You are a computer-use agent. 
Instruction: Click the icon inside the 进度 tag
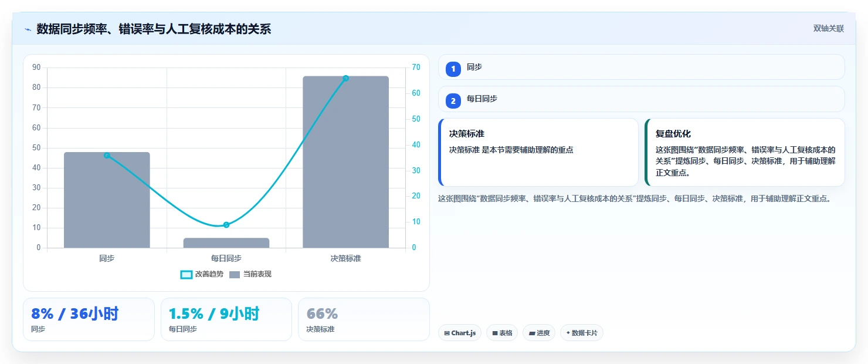[x=531, y=333]
